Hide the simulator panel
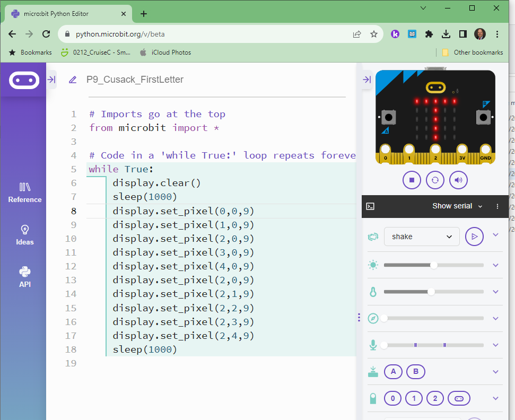Screen dimensions: 515x420 pos(366,80)
